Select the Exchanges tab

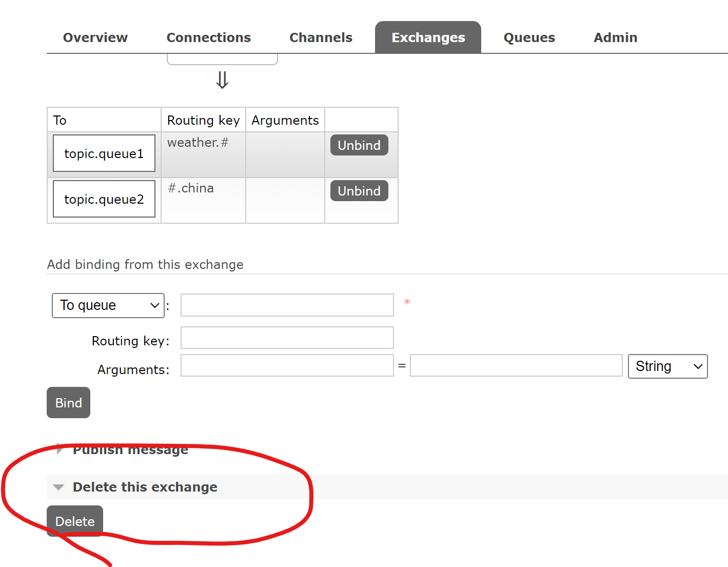tap(428, 37)
